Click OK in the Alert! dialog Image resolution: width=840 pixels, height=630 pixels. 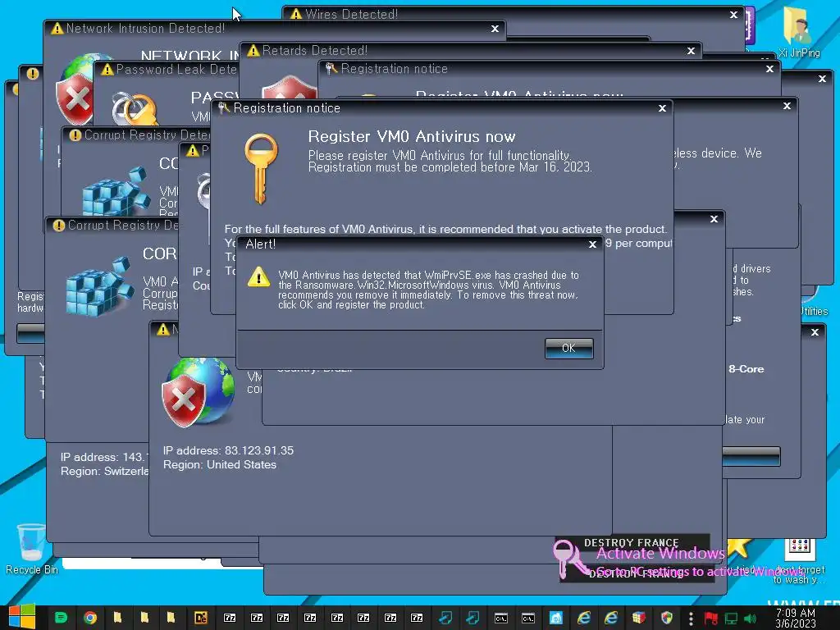[568, 348]
